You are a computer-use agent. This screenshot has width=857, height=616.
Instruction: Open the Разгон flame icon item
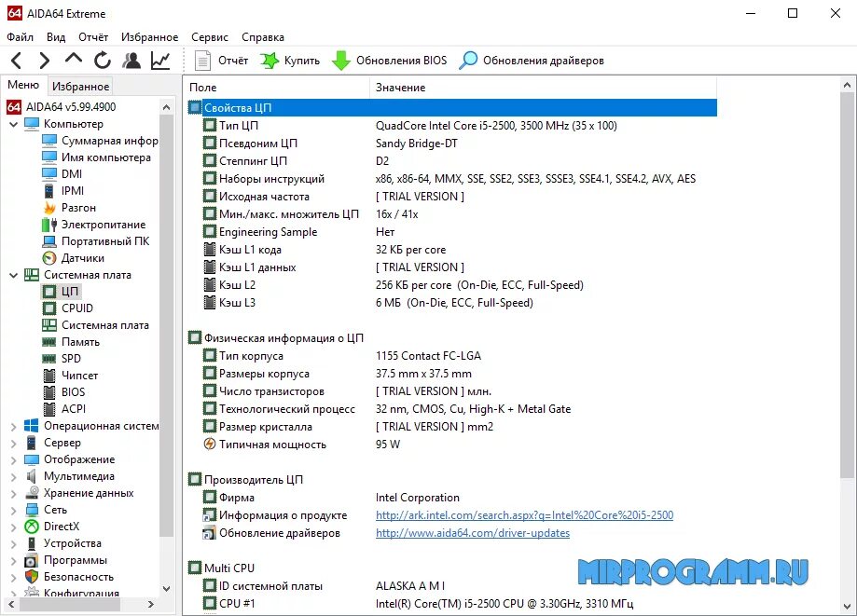49,208
